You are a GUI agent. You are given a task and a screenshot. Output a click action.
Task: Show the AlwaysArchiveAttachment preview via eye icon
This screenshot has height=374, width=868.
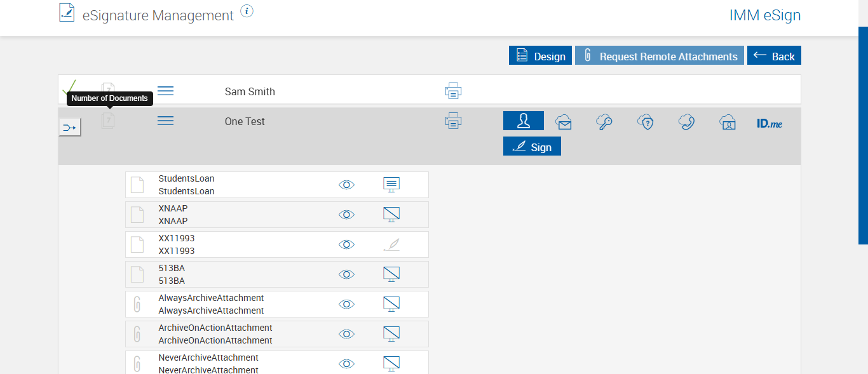coord(346,304)
